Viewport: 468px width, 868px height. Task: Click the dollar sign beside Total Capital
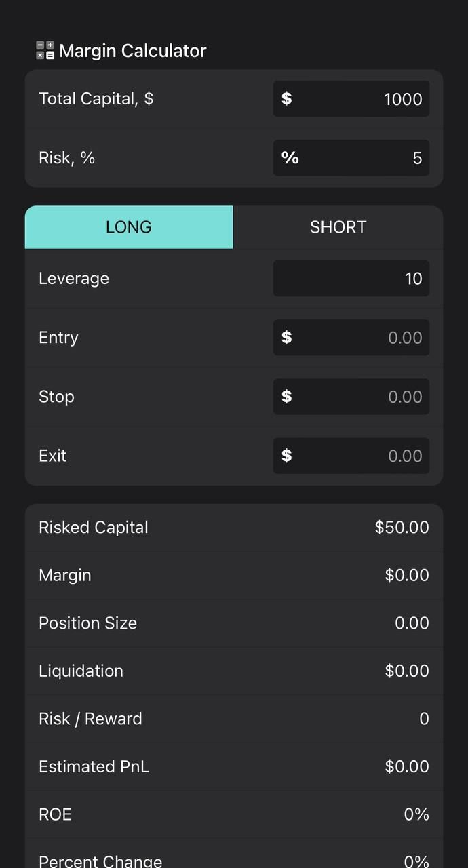click(288, 98)
